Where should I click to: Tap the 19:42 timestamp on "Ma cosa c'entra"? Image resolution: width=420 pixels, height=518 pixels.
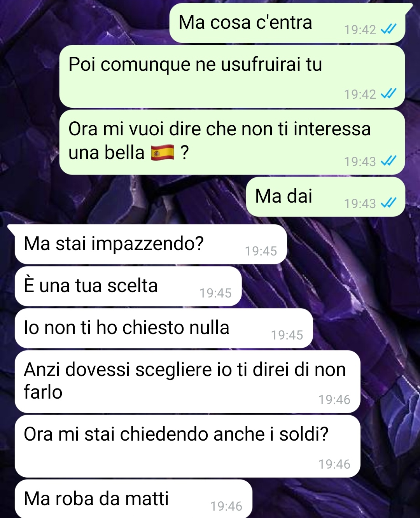(x=360, y=30)
